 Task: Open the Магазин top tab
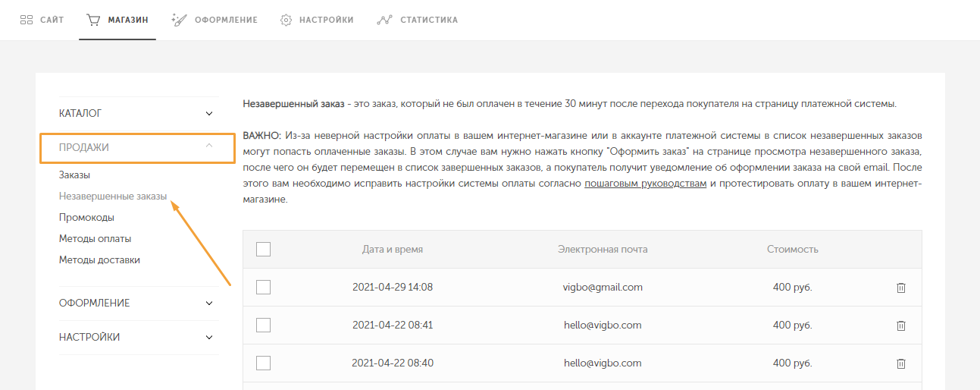pyautogui.click(x=117, y=20)
